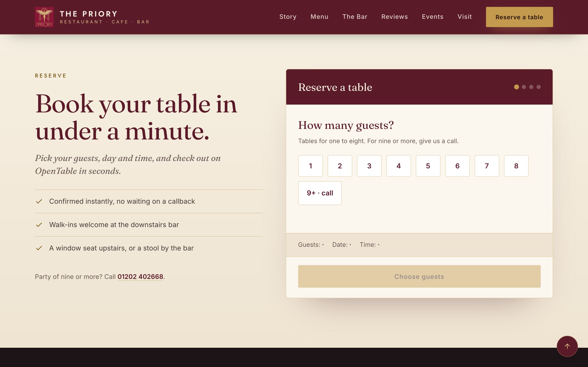This screenshot has height=367, width=588.
Task: Click the scroll-to-top arrow button
Action: [x=567, y=346]
